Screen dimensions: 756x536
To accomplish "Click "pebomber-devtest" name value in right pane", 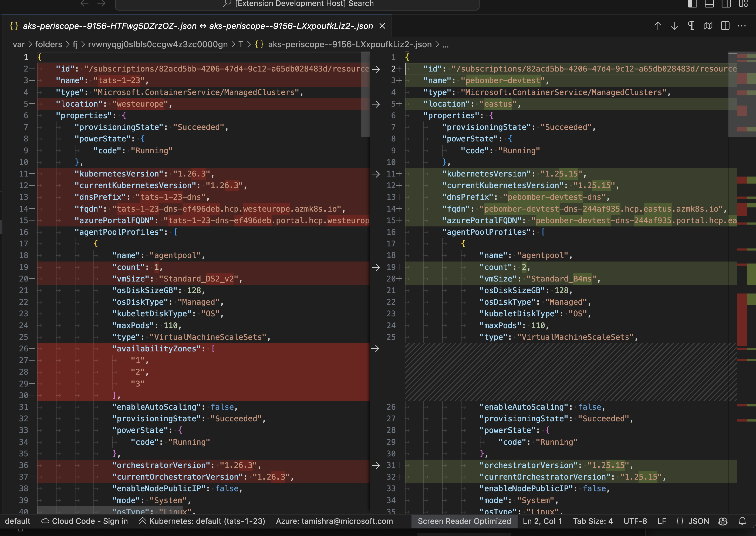I will point(503,80).
